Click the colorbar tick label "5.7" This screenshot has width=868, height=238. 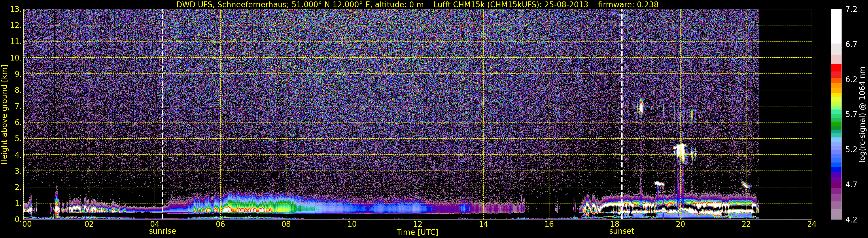[851, 115]
